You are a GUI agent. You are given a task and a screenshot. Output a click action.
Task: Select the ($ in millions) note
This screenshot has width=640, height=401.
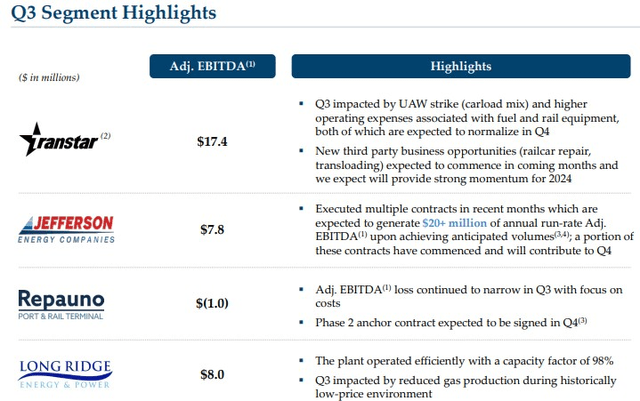[49, 77]
